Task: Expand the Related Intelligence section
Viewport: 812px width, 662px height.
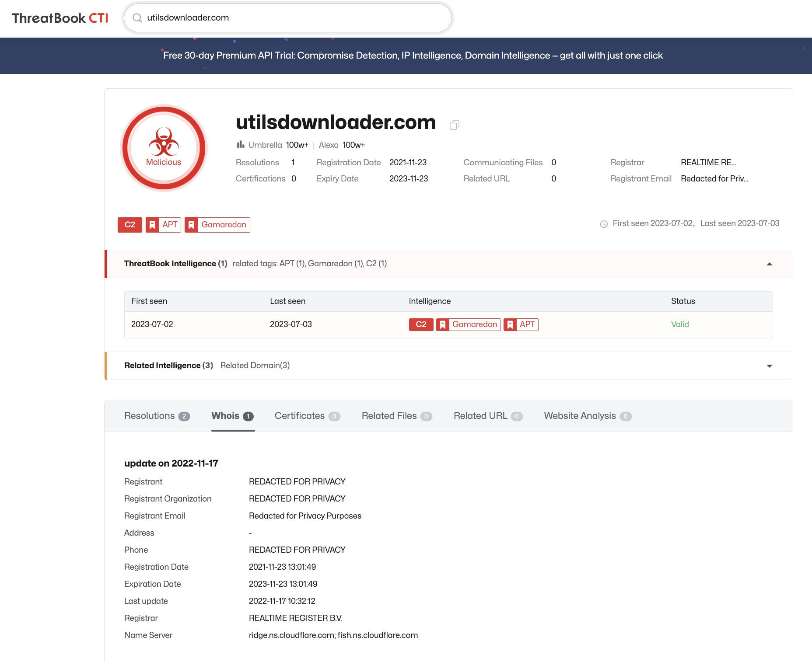Action: pos(769,366)
